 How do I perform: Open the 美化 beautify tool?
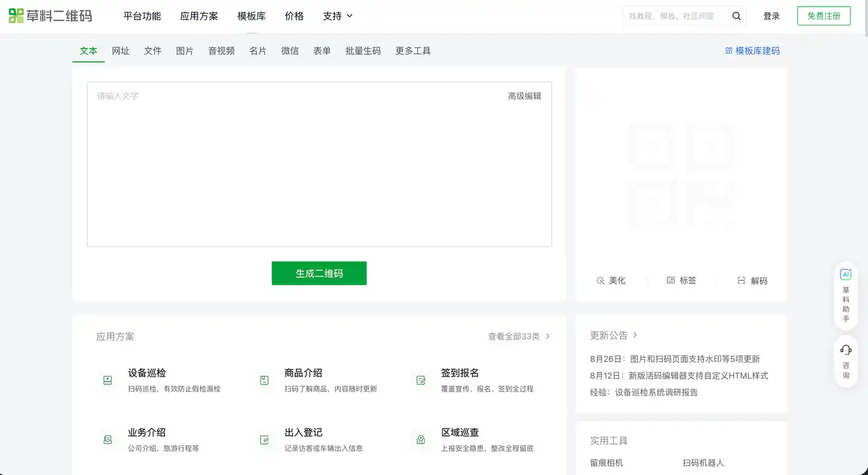pos(610,280)
